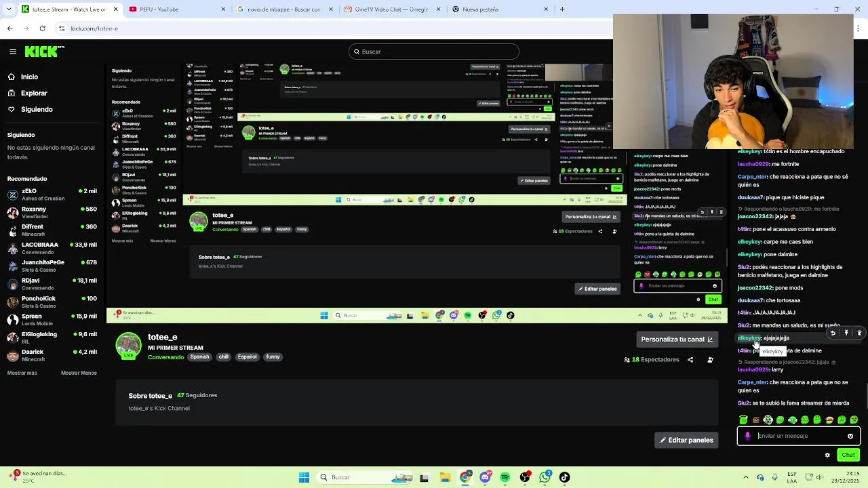The image size is (868, 488).
Task: Delete the hovered chat message
Action: coord(859,333)
